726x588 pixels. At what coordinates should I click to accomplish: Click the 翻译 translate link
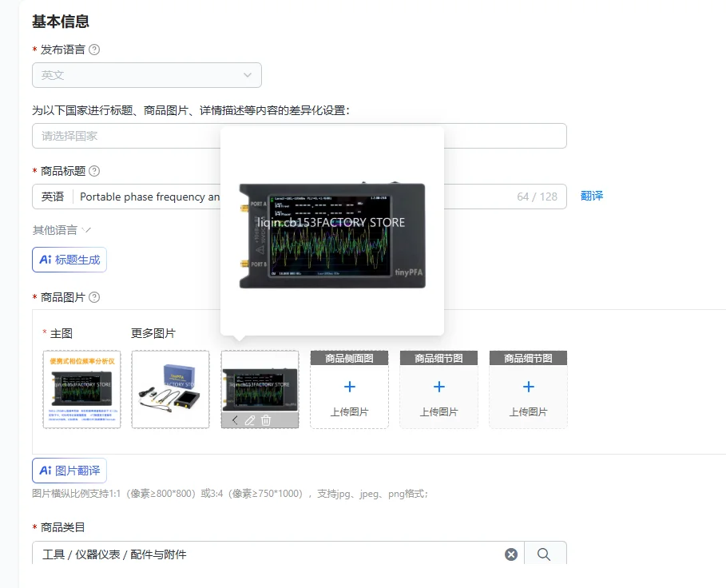(x=592, y=196)
